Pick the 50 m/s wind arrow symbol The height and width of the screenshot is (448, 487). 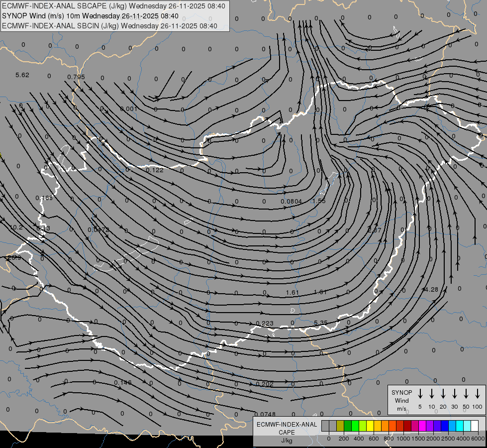(466, 394)
